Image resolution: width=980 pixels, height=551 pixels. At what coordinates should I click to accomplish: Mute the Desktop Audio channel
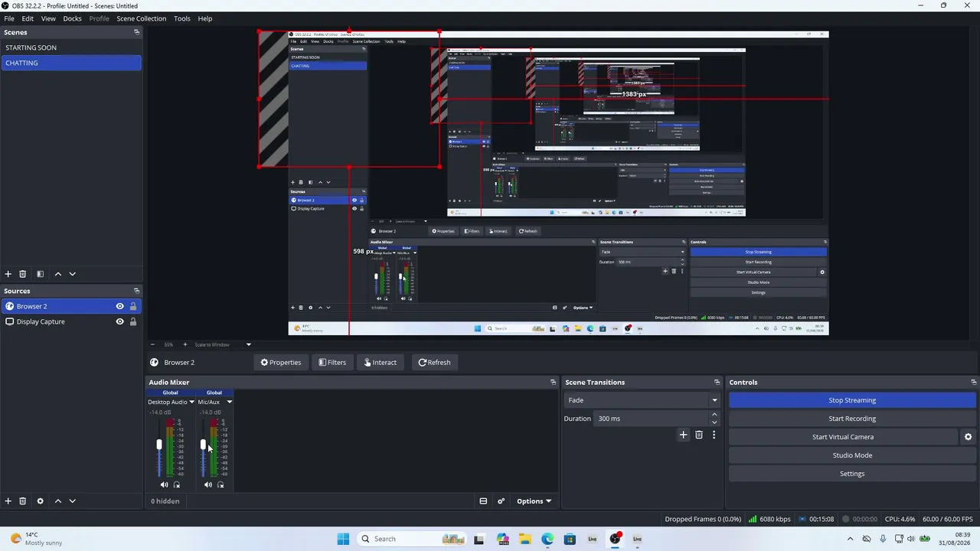click(164, 484)
